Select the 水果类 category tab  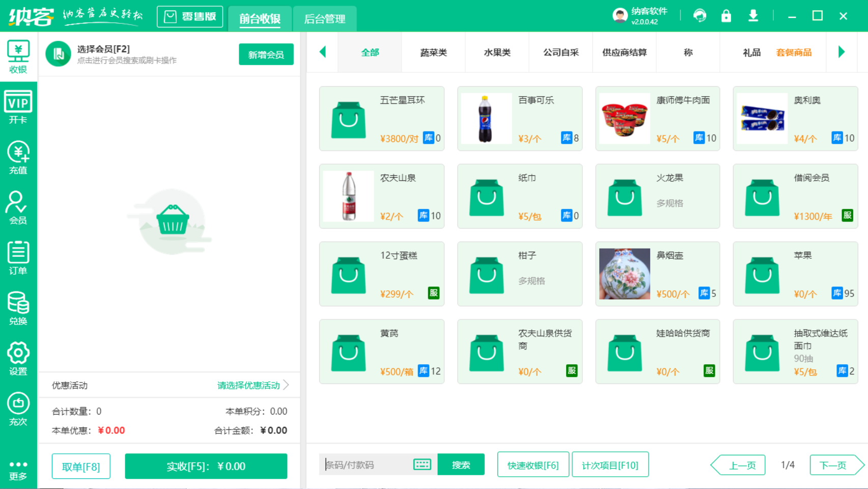pos(496,52)
